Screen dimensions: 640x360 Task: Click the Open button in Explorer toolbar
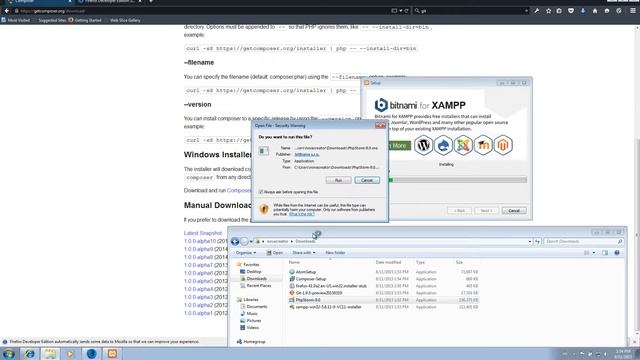tap(275, 253)
